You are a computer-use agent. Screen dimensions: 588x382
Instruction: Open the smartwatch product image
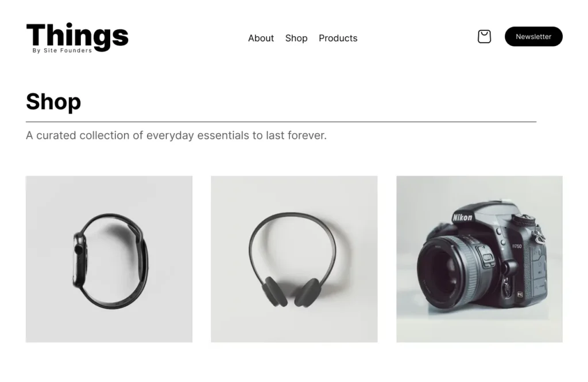click(x=109, y=259)
